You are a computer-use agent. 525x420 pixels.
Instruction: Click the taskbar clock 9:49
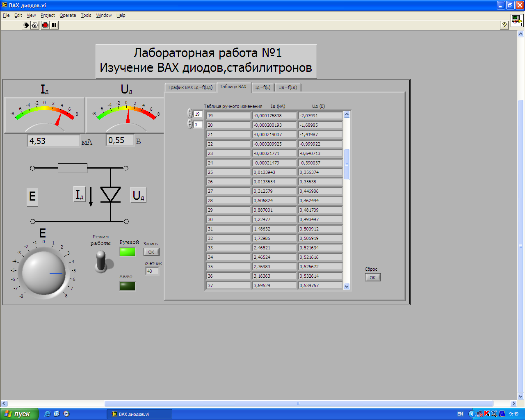(x=514, y=414)
